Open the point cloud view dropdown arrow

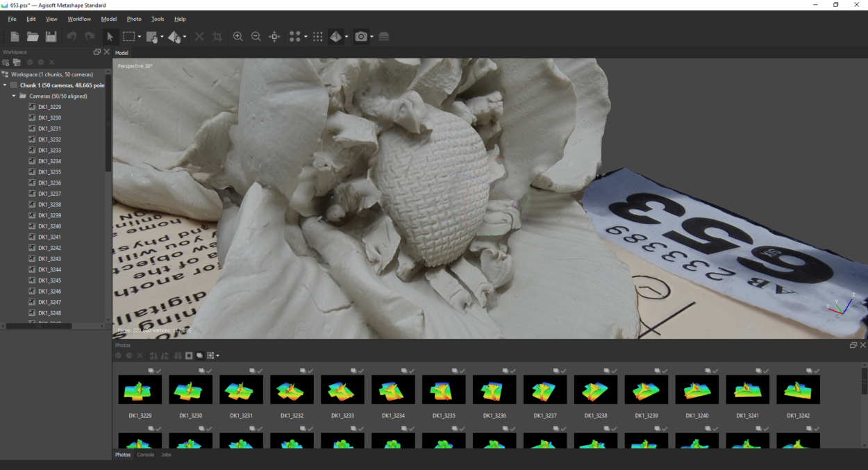(306, 37)
